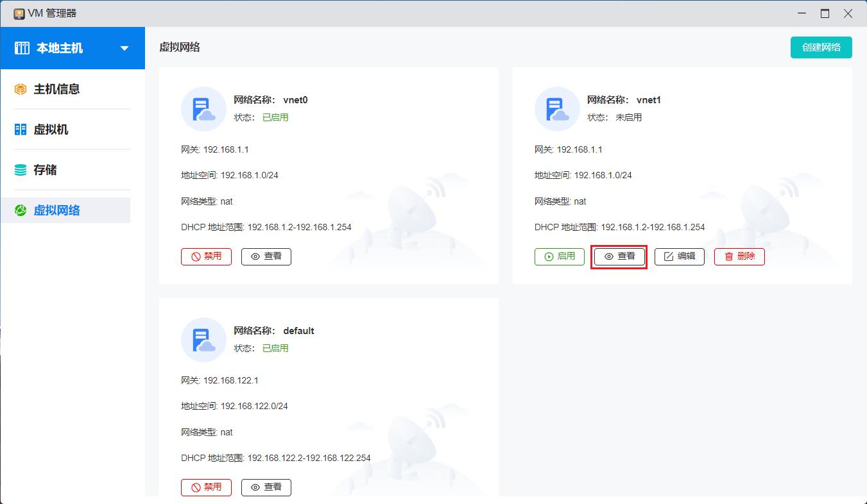Click the 已启用 status of vnet0

click(275, 117)
